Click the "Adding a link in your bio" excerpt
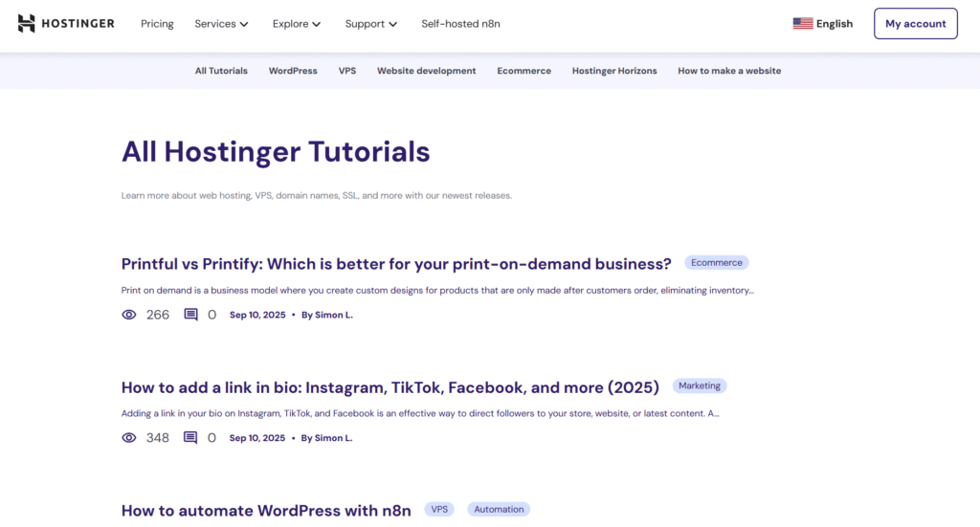980x527 pixels. pyautogui.click(x=420, y=413)
